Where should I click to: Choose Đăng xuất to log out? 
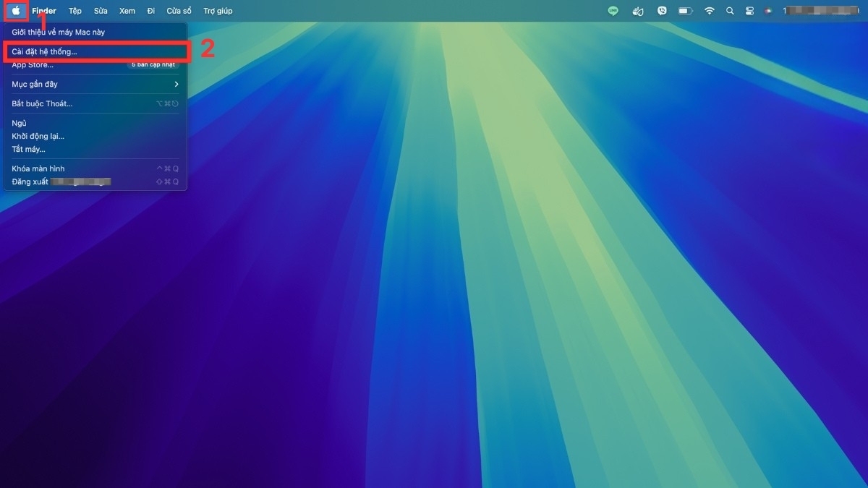[95, 182]
